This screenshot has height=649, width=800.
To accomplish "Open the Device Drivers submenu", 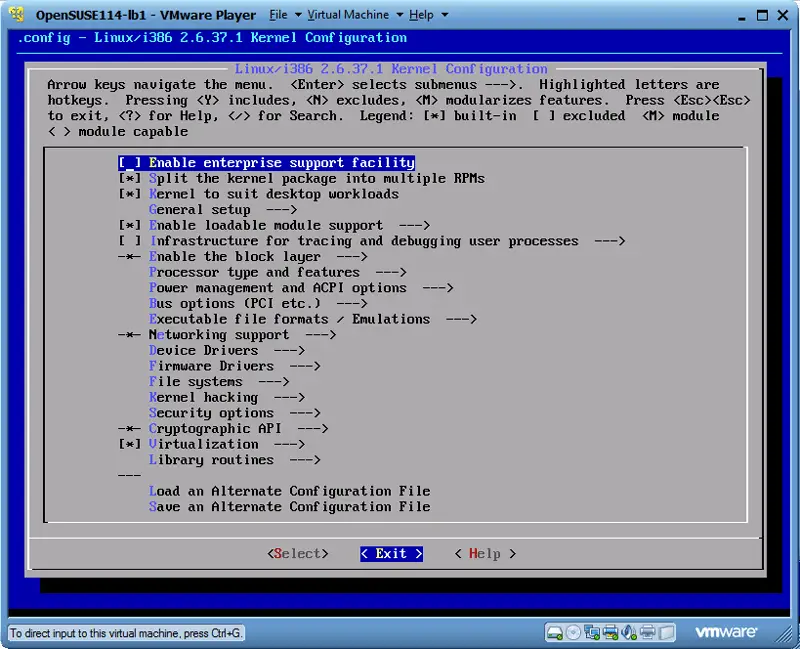I will pos(227,351).
